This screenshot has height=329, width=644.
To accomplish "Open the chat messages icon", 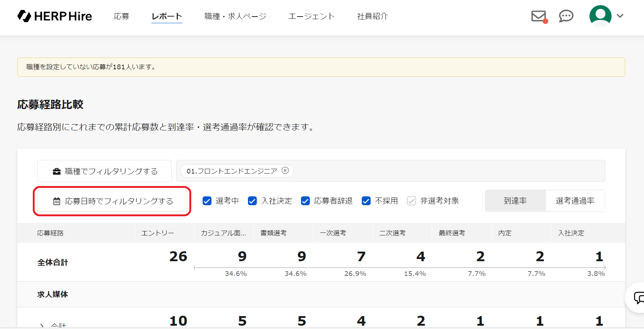I will (566, 16).
